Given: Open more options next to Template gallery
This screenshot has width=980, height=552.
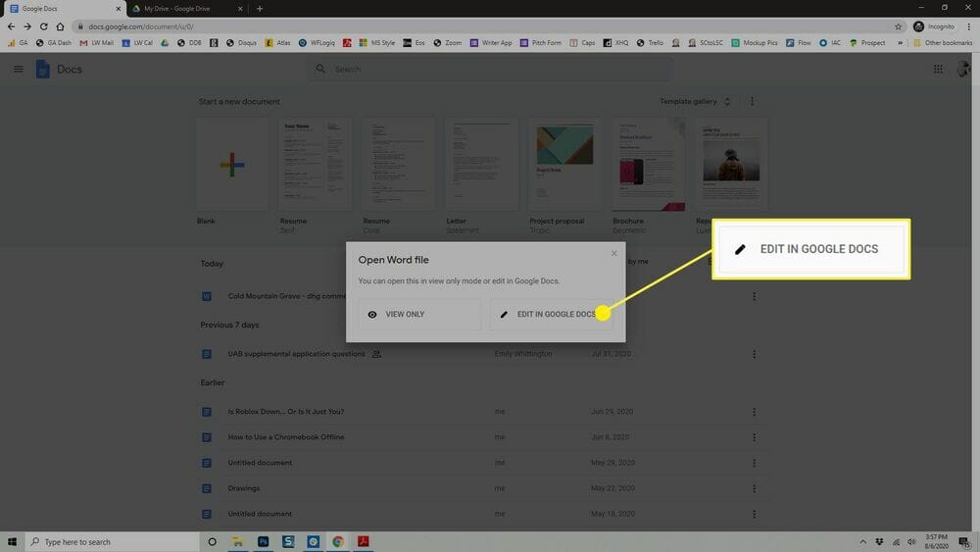Looking at the screenshot, I should (753, 102).
